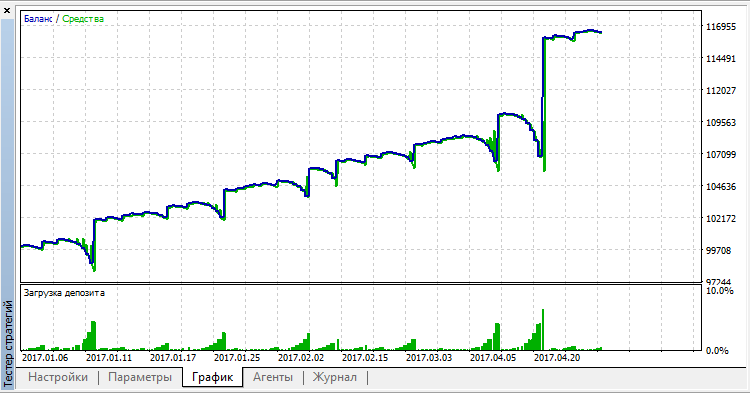
Task: Click the 2017.02.15 date label
Action: 365,358
